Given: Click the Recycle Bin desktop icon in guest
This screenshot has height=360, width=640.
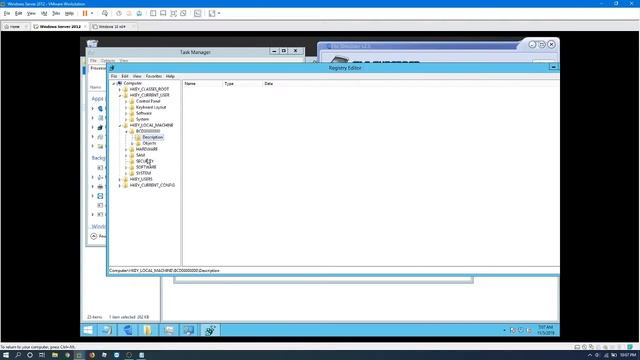Looking at the screenshot, I should click(x=92, y=43).
